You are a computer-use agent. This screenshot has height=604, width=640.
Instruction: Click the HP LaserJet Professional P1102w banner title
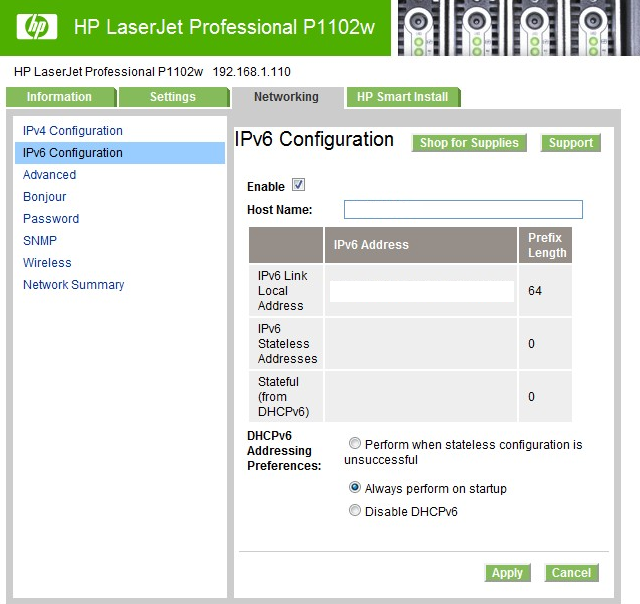click(x=224, y=27)
